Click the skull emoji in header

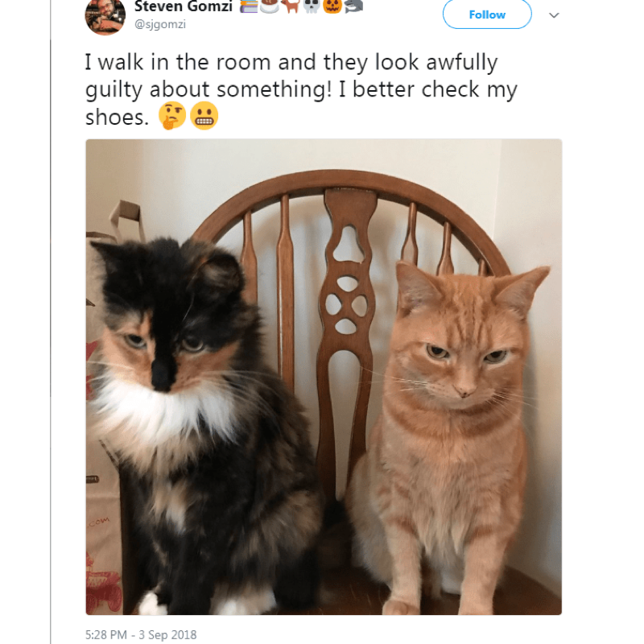coord(312,6)
